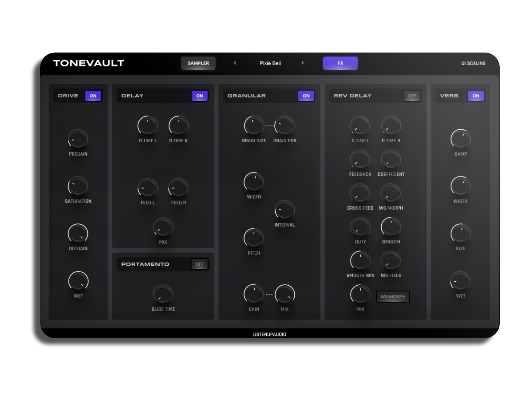Image resolution: width=532 pixels, height=399 pixels.
Task: Turn off the Granular effect
Action: click(306, 96)
